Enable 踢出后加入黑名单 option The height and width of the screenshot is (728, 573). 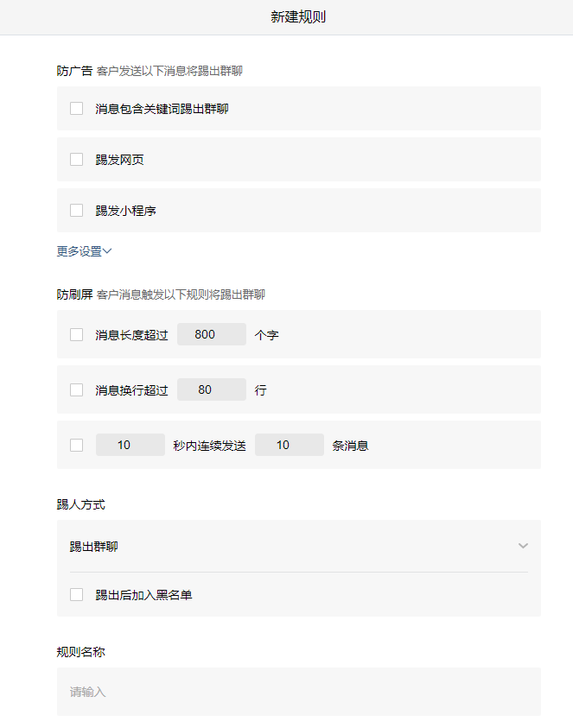(76, 594)
